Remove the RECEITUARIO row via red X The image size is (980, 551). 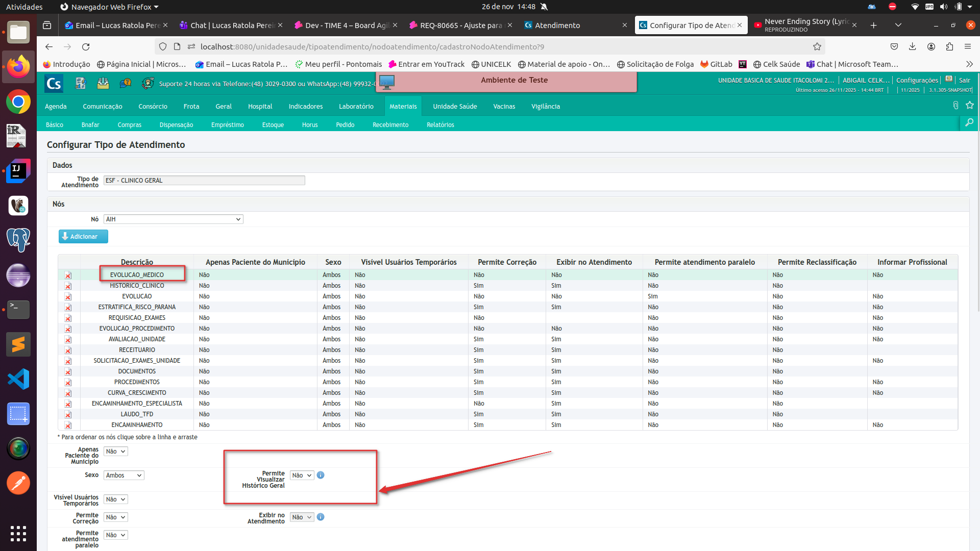68,350
